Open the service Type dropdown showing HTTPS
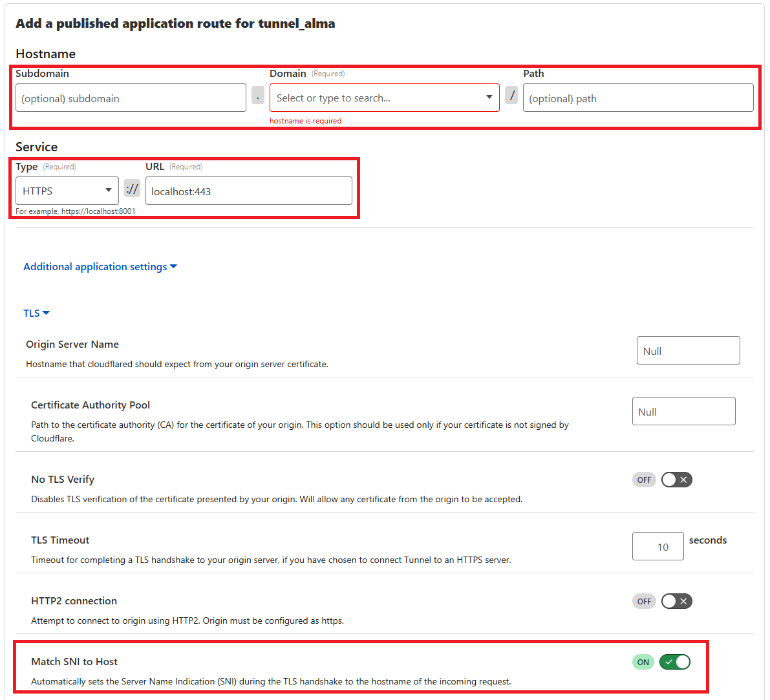The width and height of the screenshot is (770, 700). (67, 190)
